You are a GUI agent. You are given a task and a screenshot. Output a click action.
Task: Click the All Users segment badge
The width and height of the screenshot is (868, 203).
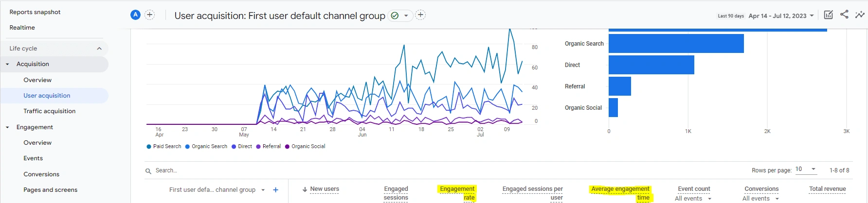click(135, 15)
